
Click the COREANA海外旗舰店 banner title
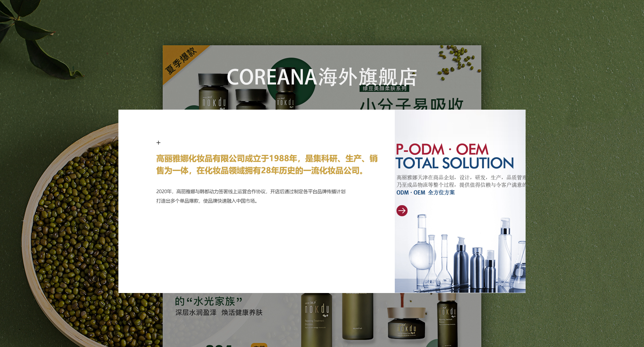[x=322, y=77]
